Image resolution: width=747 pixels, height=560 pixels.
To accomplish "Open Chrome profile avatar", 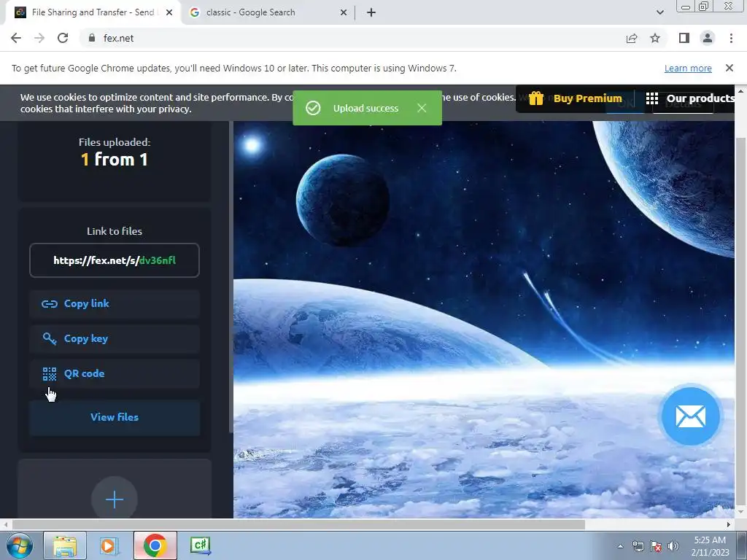I will tap(708, 38).
